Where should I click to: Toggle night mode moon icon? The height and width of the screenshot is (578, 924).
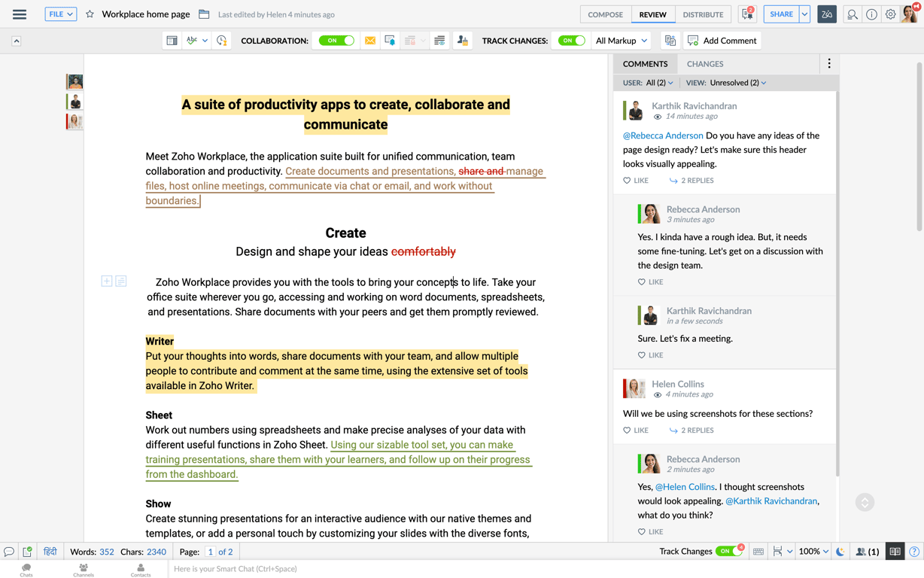pyautogui.click(x=840, y=552)
